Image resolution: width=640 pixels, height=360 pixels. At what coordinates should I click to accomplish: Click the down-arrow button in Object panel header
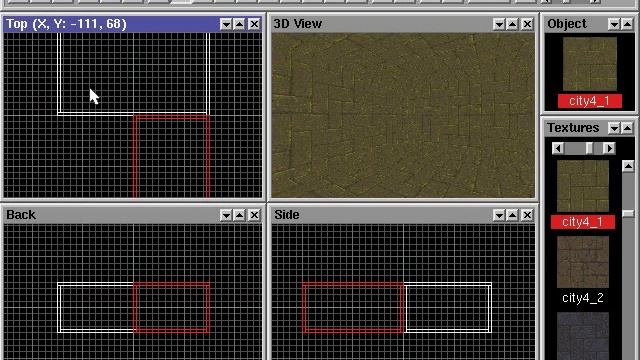[614, 24]
